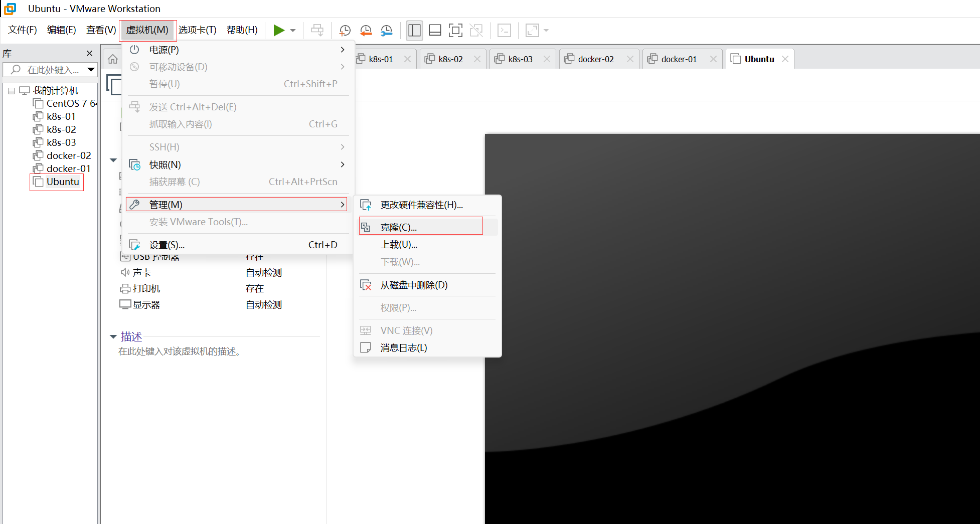Viewport: 980px width, 524px height.
Task: Click the 打印机 printer device row
Action: (x=201, y=288)
